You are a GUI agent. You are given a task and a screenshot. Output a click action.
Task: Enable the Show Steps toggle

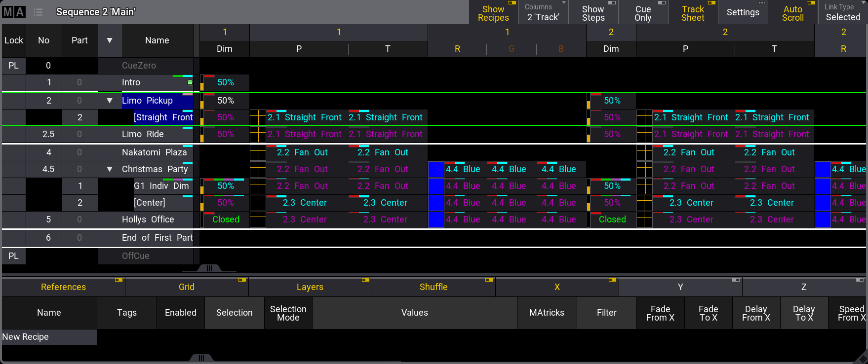click(593, 13)
